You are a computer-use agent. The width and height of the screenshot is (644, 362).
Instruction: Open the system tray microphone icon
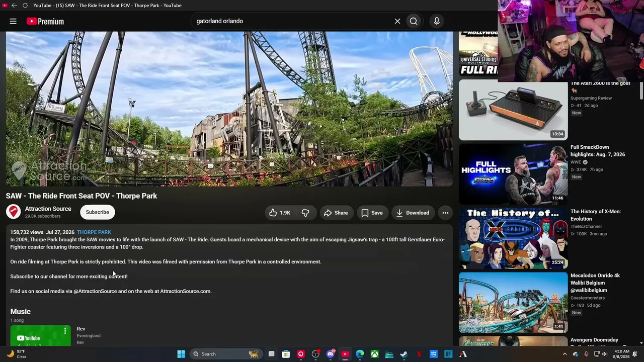click(586, 354)
